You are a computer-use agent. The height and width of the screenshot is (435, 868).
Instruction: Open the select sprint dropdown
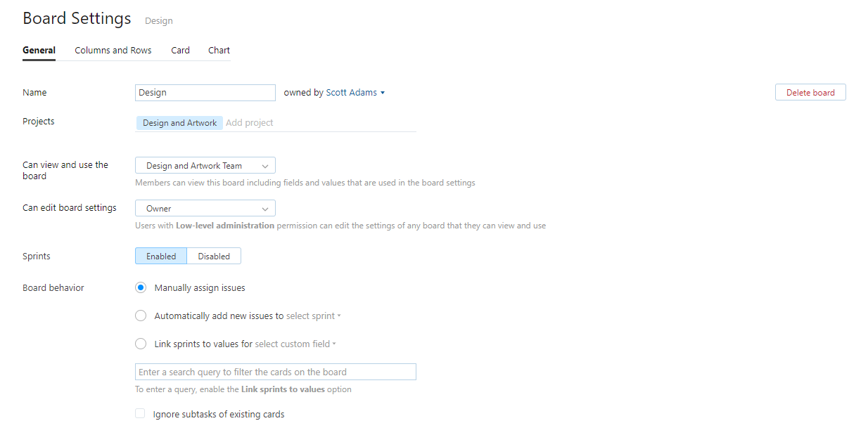(313, 316)
